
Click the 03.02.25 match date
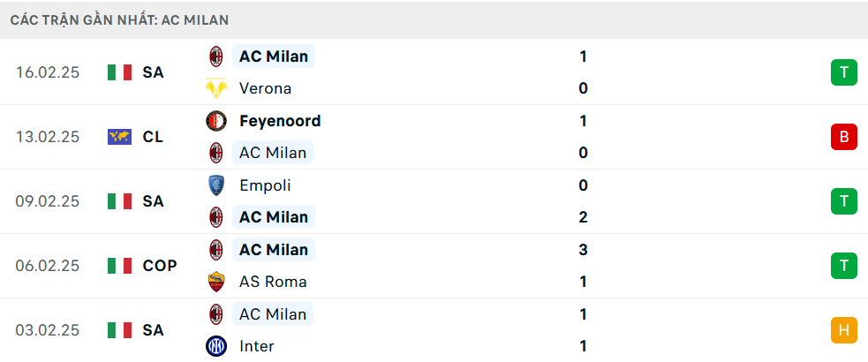click(x=48, y=330)
